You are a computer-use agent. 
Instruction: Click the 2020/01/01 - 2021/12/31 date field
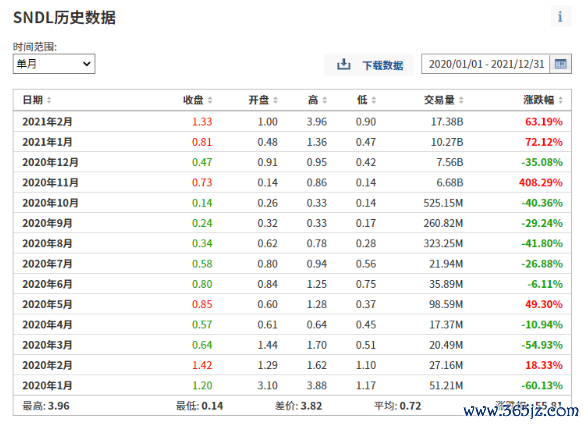click(486, 64)
